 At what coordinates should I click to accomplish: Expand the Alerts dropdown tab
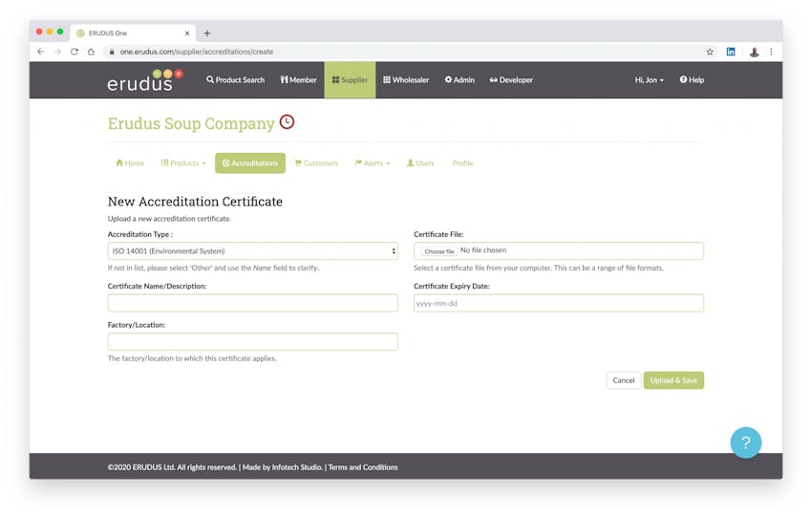click(373, 163)
